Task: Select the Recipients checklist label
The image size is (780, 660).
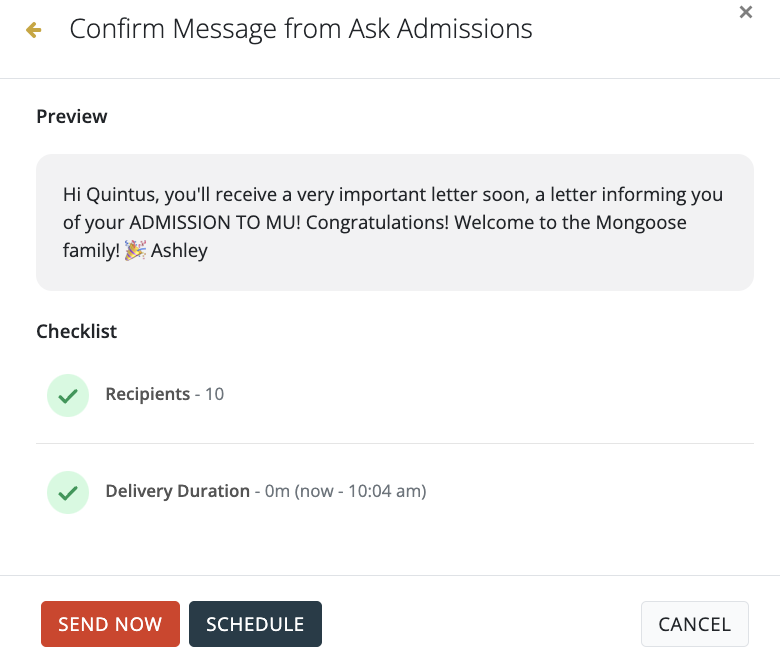Action: pyautogui.click(x=147, y=394)
